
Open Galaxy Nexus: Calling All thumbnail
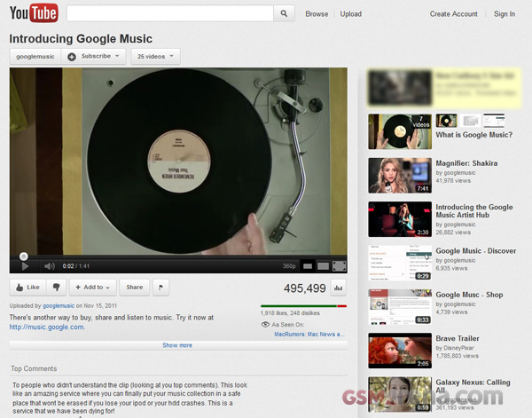point(400,395)
